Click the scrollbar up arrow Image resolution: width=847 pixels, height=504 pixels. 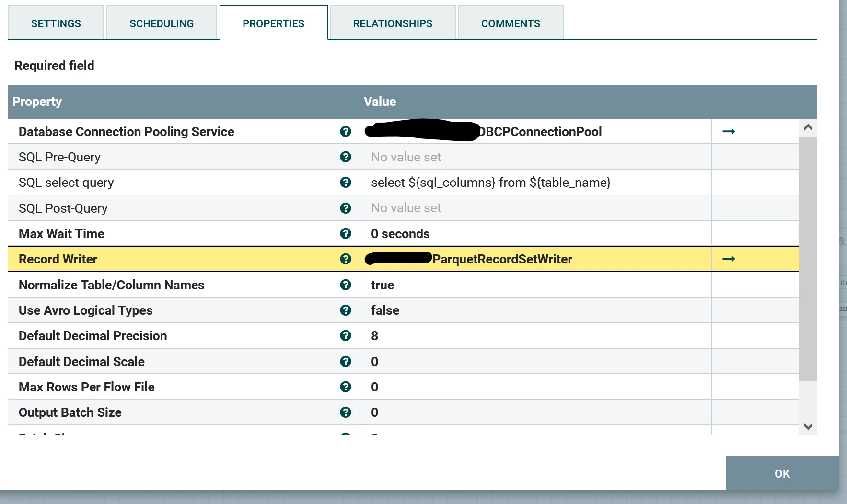[x=808, y=127]
